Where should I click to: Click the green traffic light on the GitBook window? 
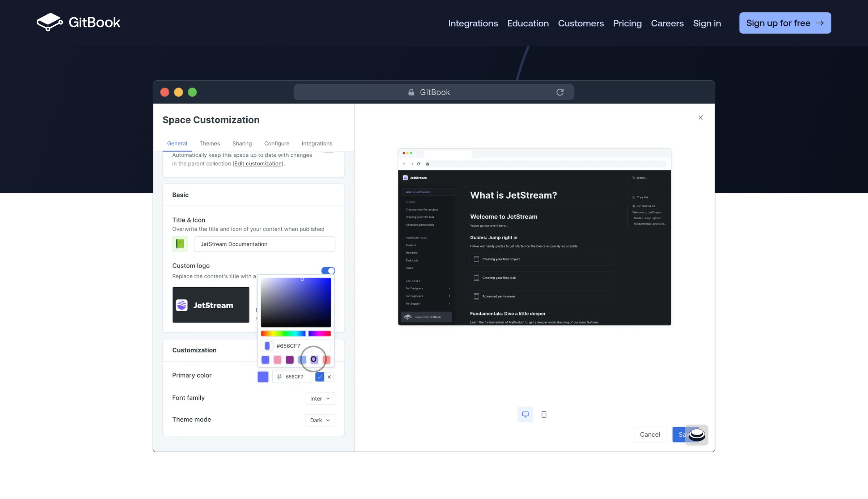pyautogui.click(x=192, y=92)
